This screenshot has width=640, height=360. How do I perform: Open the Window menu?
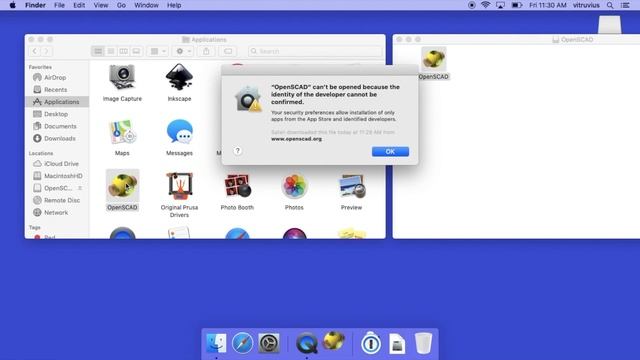pos(146,5)
